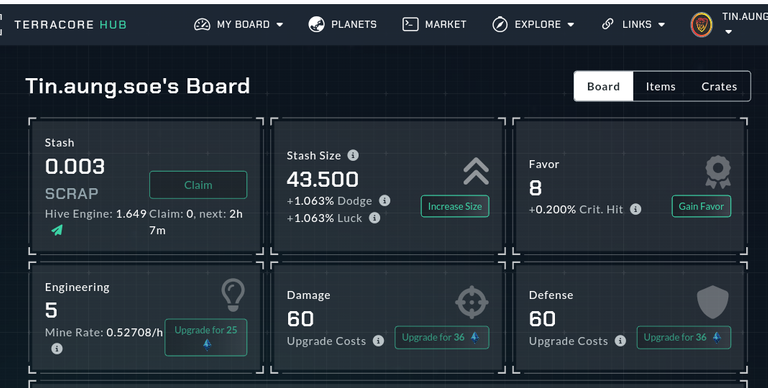768x388 pixels.
Task: Claim the stash scrap
Action: [x=198, y=185]
